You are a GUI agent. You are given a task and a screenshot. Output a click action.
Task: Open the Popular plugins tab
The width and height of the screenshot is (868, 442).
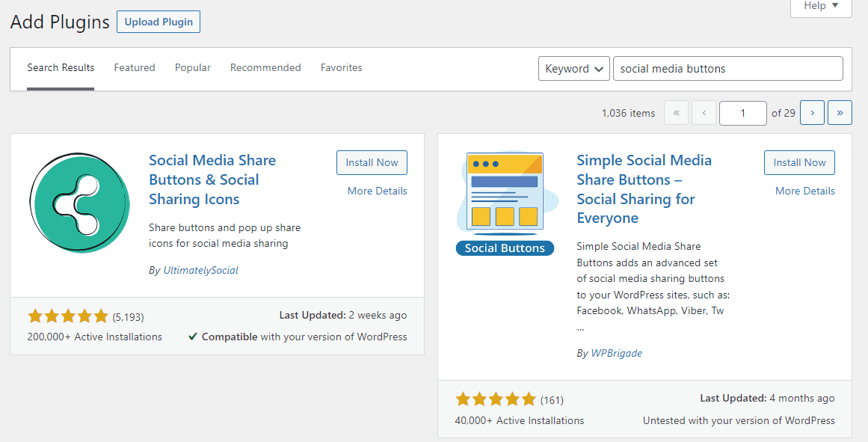tap(193, 67)
